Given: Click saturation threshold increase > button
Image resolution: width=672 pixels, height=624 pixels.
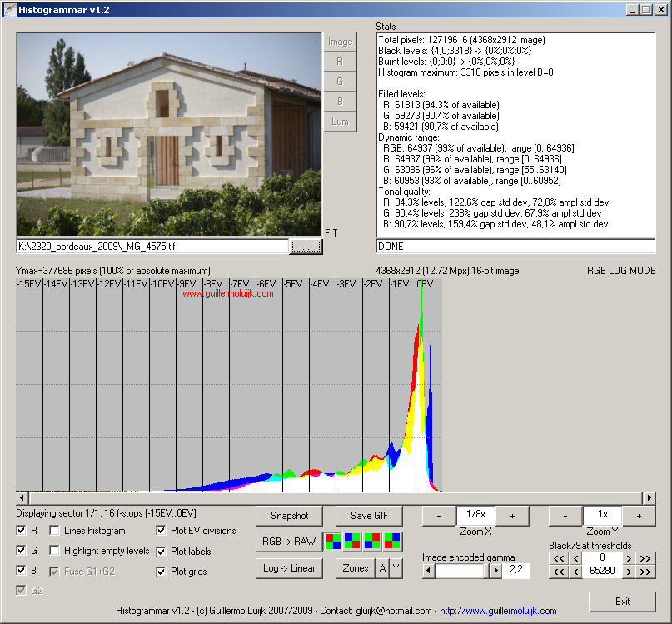Looking at the screenshot, I should click(629, 572).
